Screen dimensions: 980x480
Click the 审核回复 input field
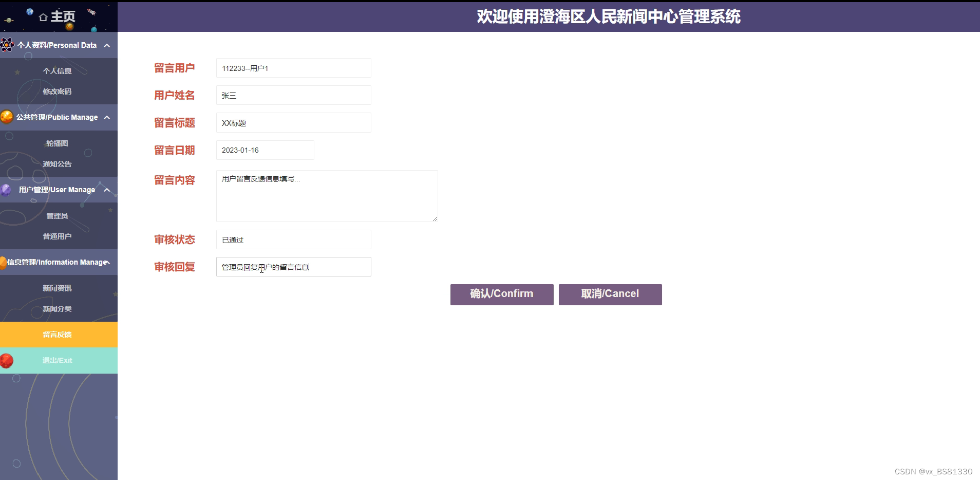[x=294, y=267]
